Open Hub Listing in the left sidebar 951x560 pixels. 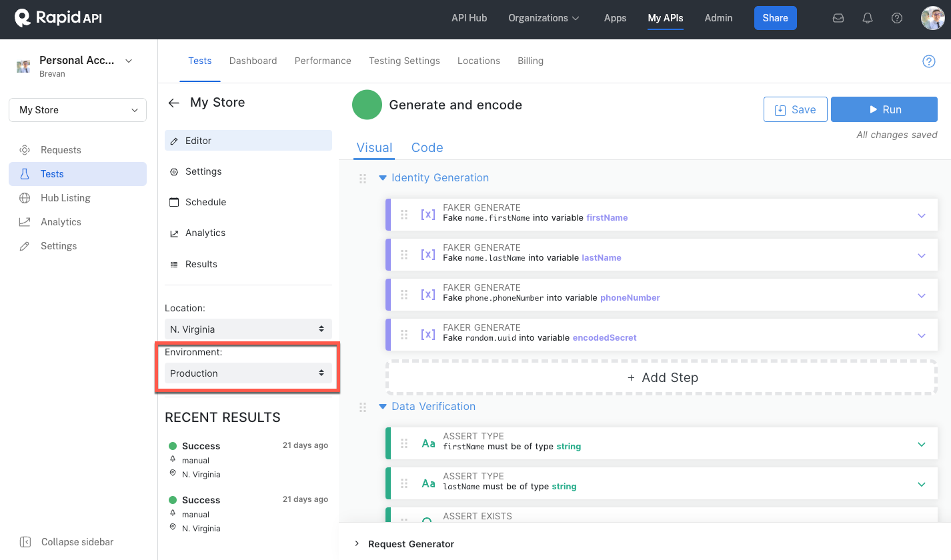point(77,198)
